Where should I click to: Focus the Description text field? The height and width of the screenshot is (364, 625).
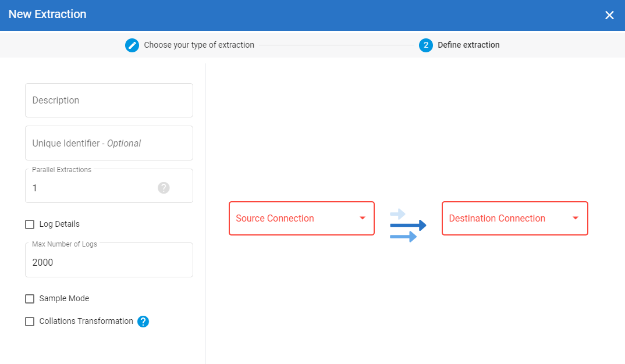109,101
